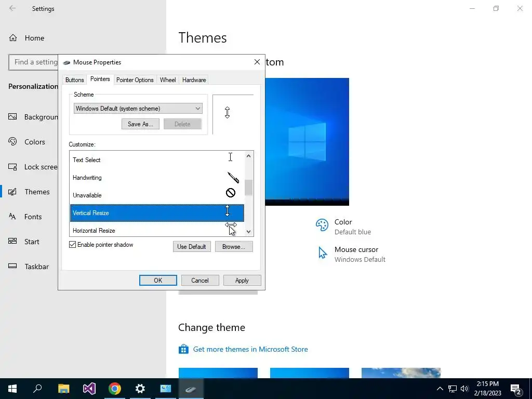The width and height of the screenshot is (532, 399).
Task: Open network status in system tray
Action: click(453, 389)
